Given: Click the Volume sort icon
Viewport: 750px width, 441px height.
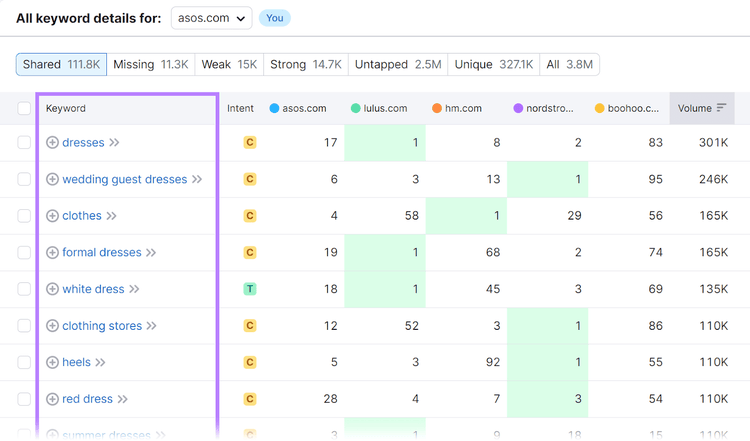Looking at the screenshot, I should pos(721,108).
